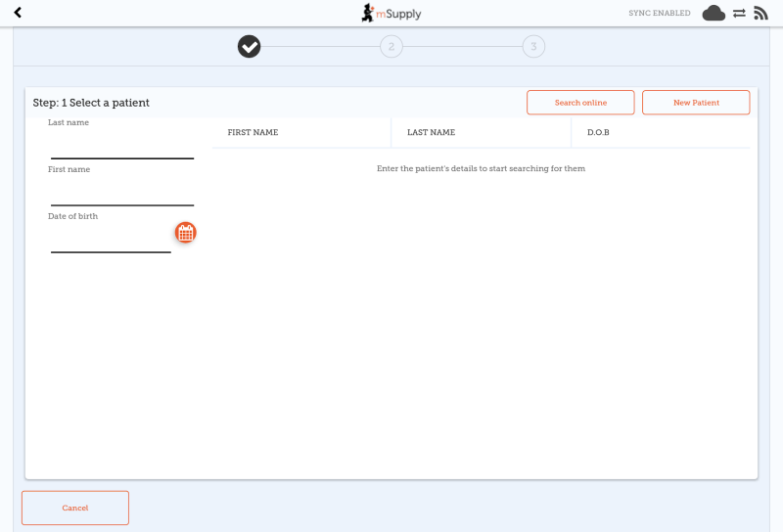Screen dimensions: 783x532
Task: Jump to step 2 in the progress bar
Action: [x=391, y=46]
